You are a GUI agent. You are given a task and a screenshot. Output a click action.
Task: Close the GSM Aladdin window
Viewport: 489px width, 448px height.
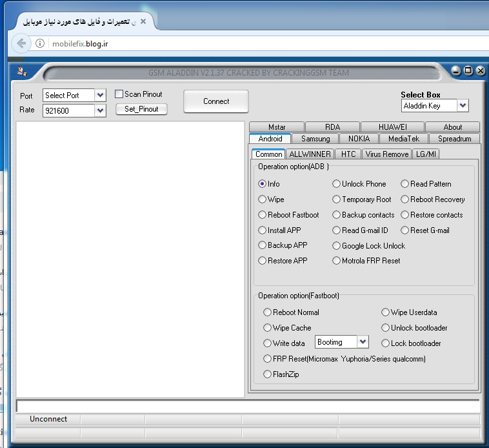[x=481, y=70]
